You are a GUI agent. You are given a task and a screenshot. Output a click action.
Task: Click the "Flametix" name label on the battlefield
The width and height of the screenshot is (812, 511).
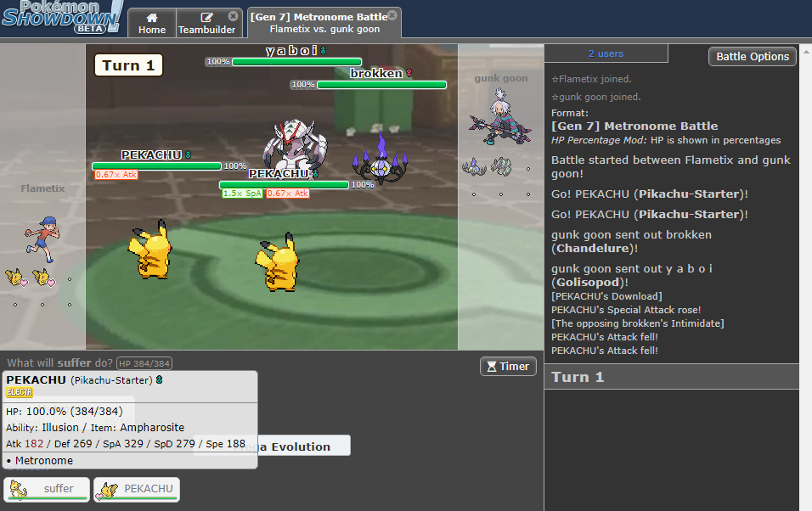(x=42, y=188)
